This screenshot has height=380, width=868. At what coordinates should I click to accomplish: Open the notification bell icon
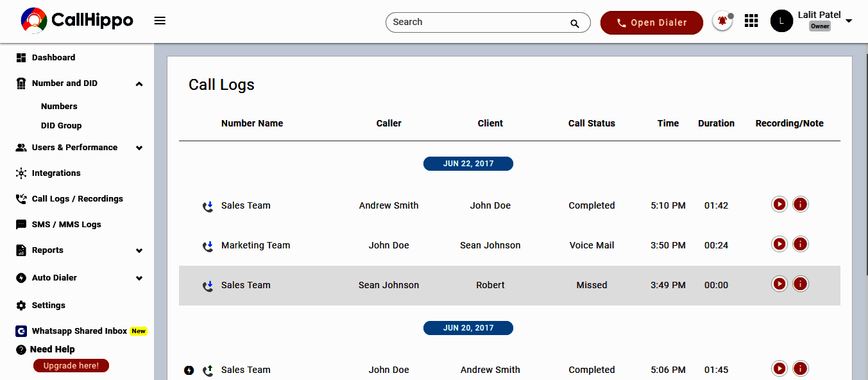pyautogui.click(x=722, y=21)
